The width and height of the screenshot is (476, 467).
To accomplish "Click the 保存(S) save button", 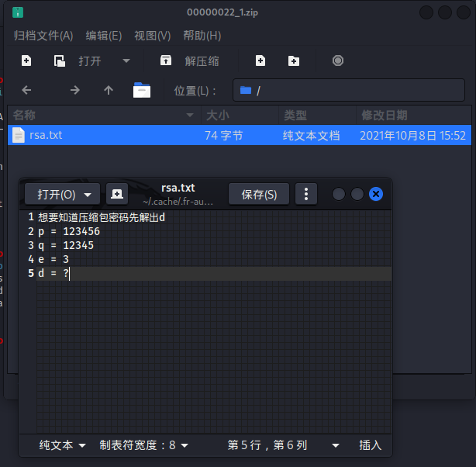I will pos(259,194).
